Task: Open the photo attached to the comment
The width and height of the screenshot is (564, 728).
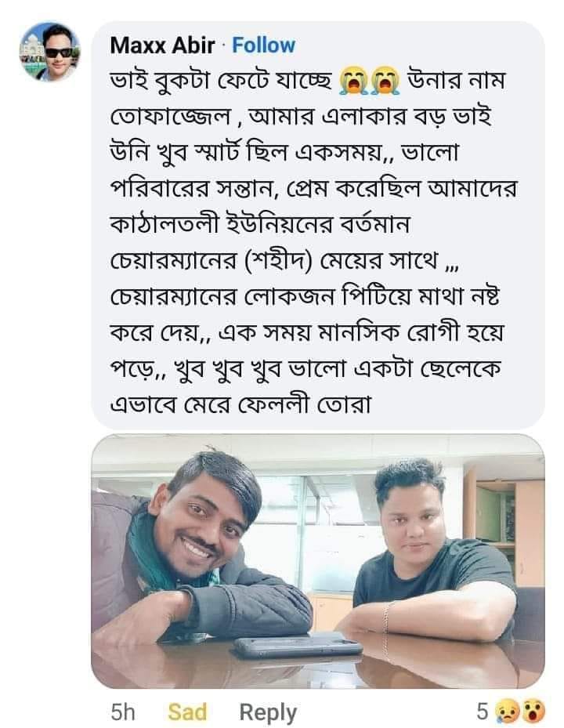Action: 318,561
